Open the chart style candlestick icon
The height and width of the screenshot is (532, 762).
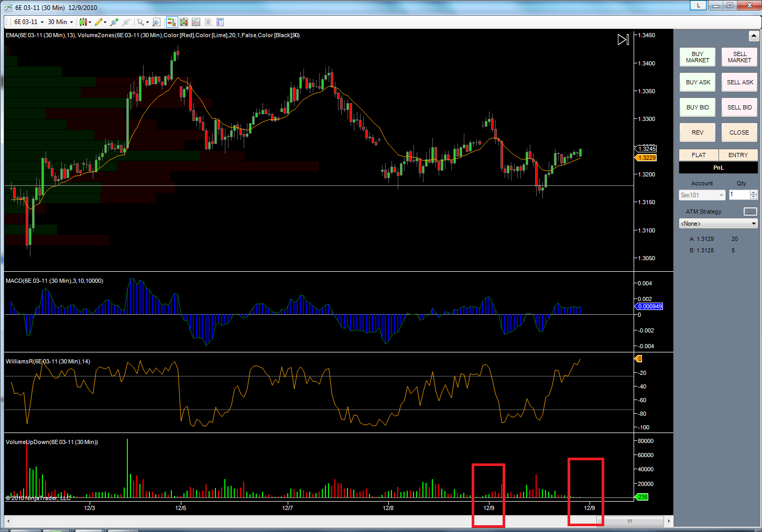(x=83, y=22)
